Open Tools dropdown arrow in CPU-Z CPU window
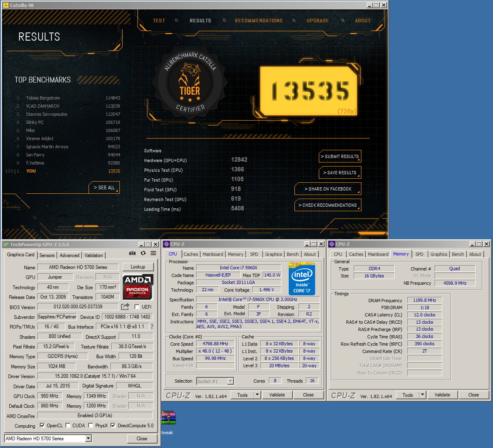The width and height of the screenshot is (493, 448). [x=257, y=394]
